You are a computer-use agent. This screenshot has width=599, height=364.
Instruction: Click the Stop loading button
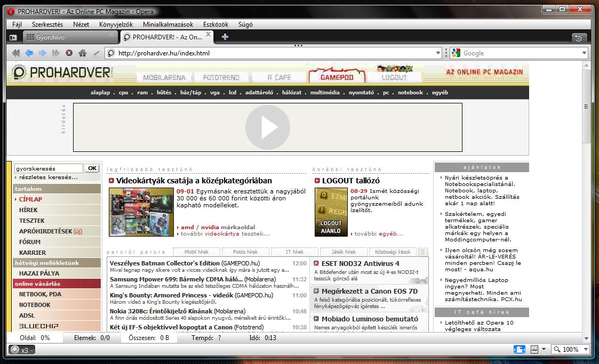coord(69,53)
